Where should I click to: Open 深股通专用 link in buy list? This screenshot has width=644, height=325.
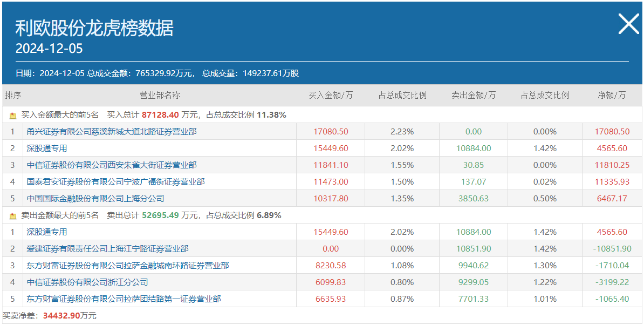click(47, 148)
